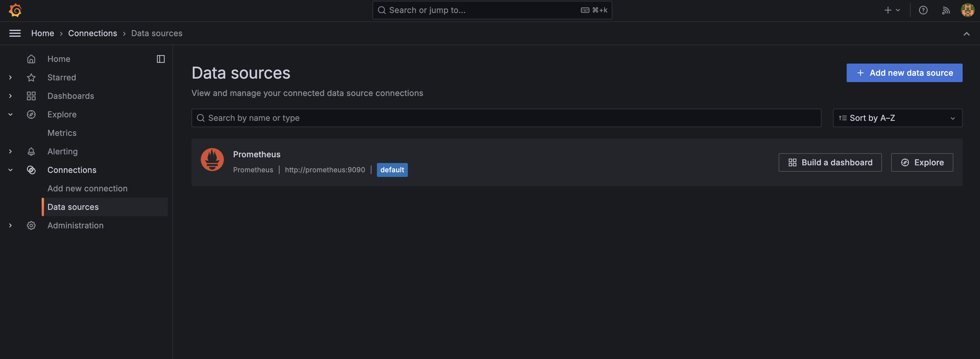980x359 pixels.
Task: Open the hamburger menu toggle
Action: click(x=15, y=34)
